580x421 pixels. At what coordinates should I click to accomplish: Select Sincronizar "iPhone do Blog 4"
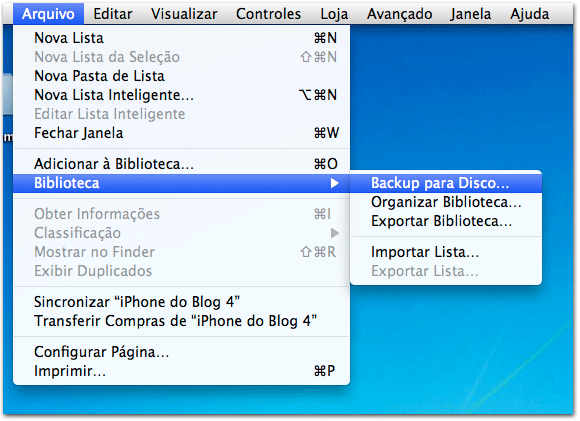(x=181, y=302)
